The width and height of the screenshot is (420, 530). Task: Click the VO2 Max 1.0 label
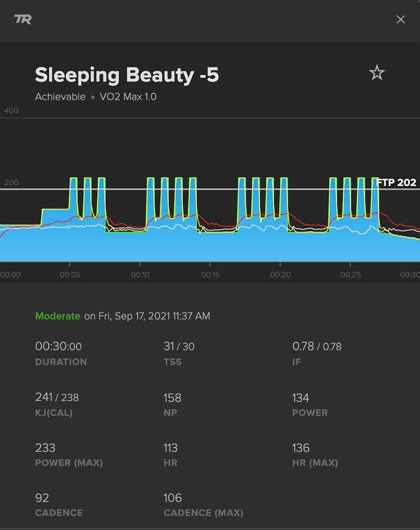tap(128, 97)
